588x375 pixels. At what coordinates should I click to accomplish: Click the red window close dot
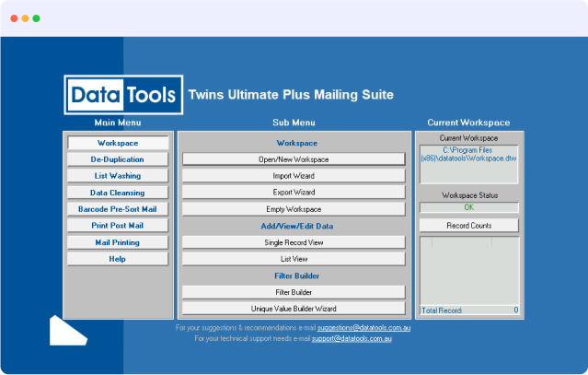coord(14,18)
